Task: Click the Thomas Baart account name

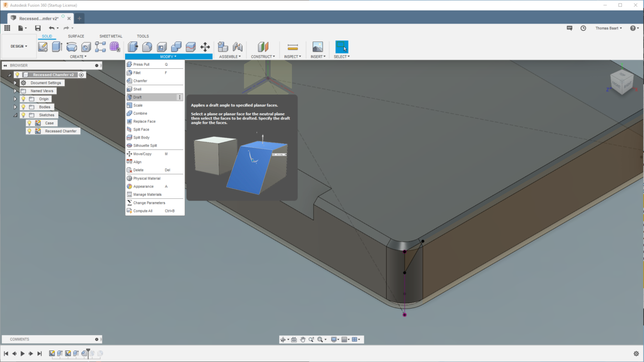Action: pos(607,28)
